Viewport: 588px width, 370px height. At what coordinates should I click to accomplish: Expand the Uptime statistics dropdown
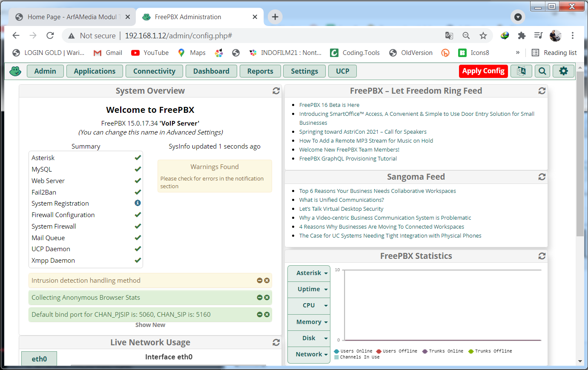pyautogui.click(x=309, y=289)
